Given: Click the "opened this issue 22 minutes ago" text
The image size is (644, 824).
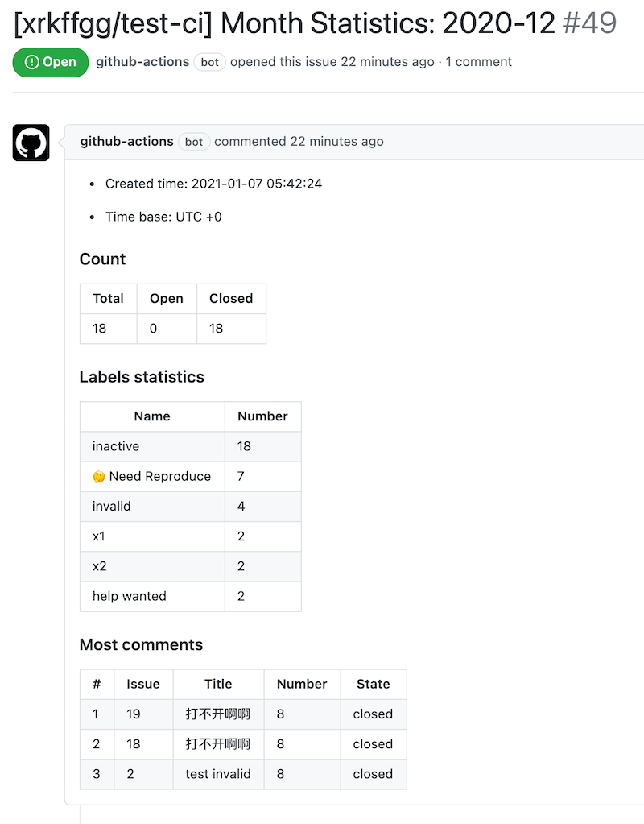Looking at the screenshot, I should tap(332, 62).
